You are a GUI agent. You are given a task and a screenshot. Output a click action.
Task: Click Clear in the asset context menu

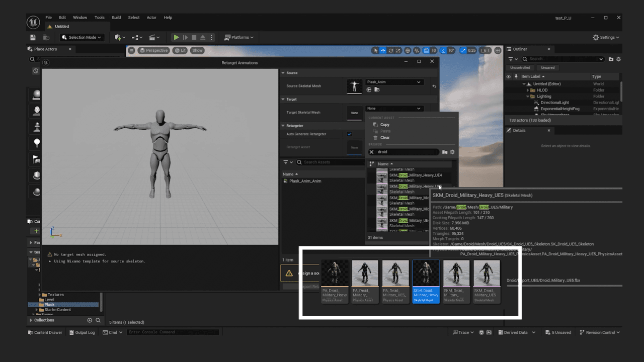[384, 137]
